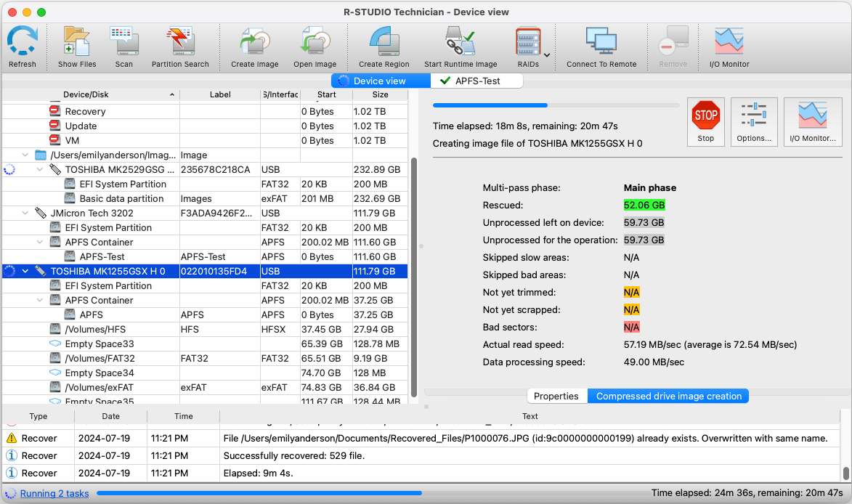Screen dimensions: 852x504
Task: Select the VM volume icon
Action: 54,140
